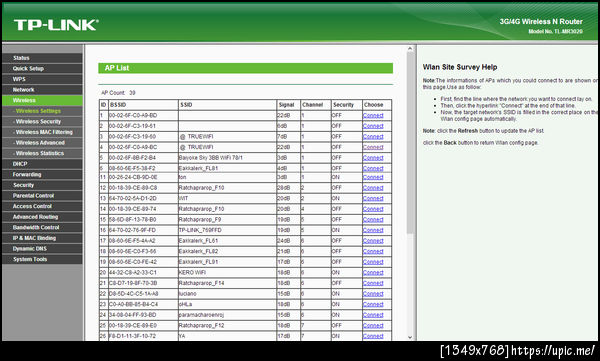
Task: Open the Status menu item
Action: [x=42, y=58]
